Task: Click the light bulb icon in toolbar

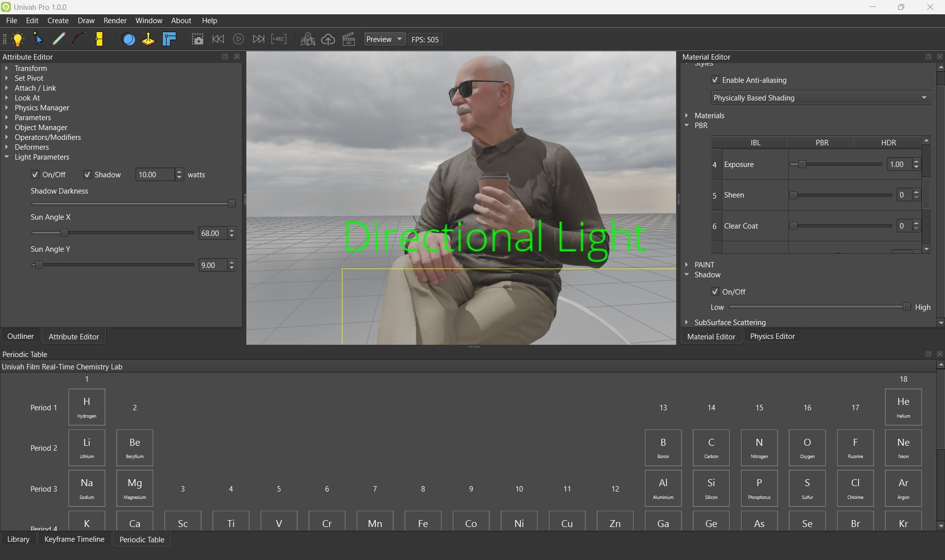Action: [18, 39]
